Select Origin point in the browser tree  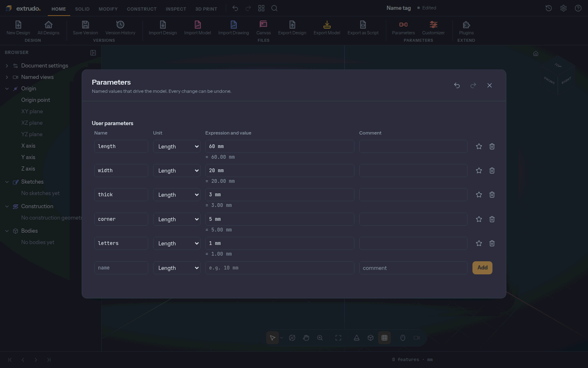click(x=36, y=100)
